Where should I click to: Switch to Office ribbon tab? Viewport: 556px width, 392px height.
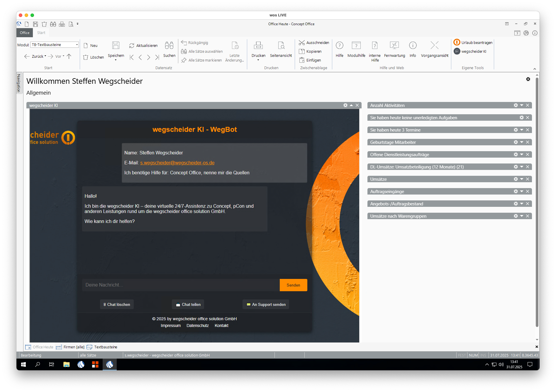[x=25, y=33]
